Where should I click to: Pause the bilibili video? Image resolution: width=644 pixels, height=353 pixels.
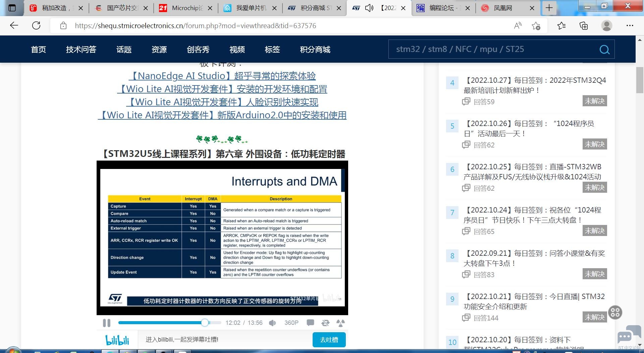tap(107, 323)
